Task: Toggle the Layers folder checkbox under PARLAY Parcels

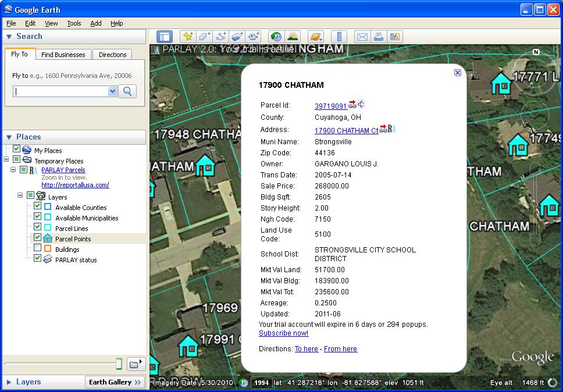Action: coord(30,195)
